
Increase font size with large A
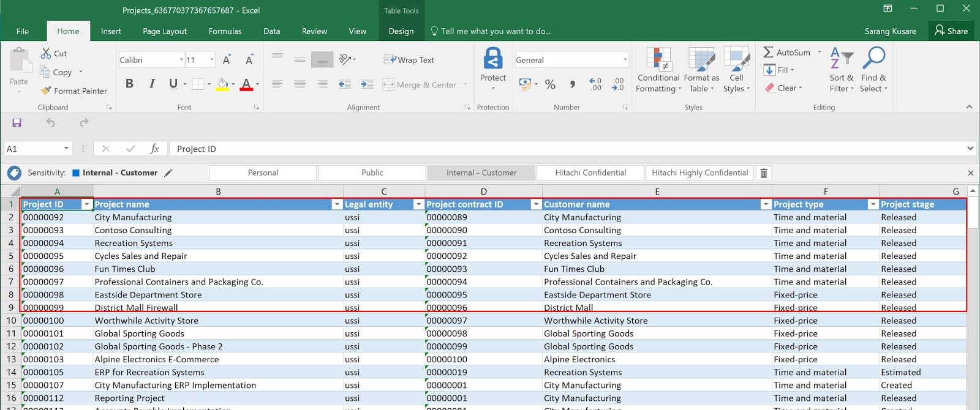(x=227, y=59)
